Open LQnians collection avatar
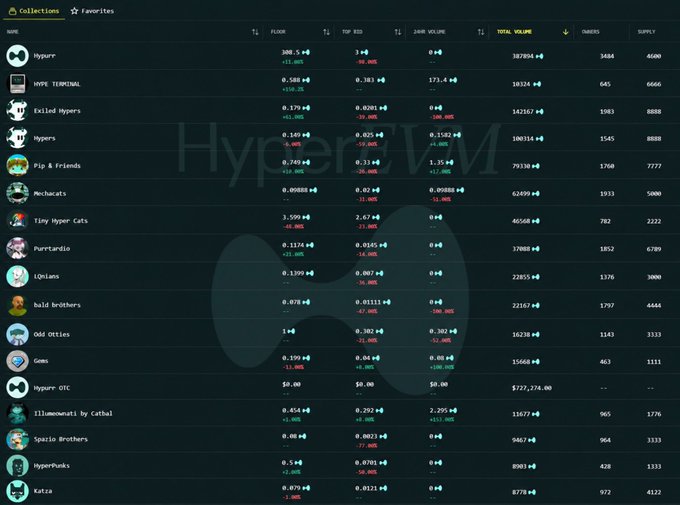This screenshot has height=505, width=680. pos(17,276)
